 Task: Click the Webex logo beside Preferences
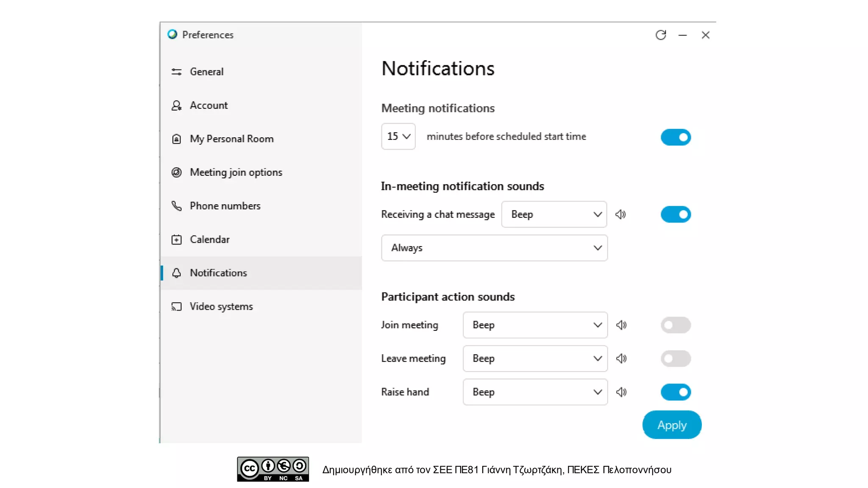coord(172,34)
